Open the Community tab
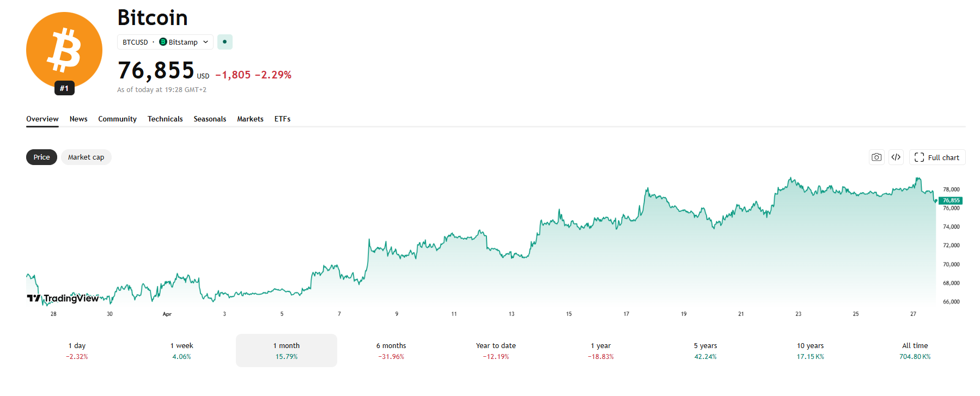The image size is (980, 396). [x=117, y=119]
